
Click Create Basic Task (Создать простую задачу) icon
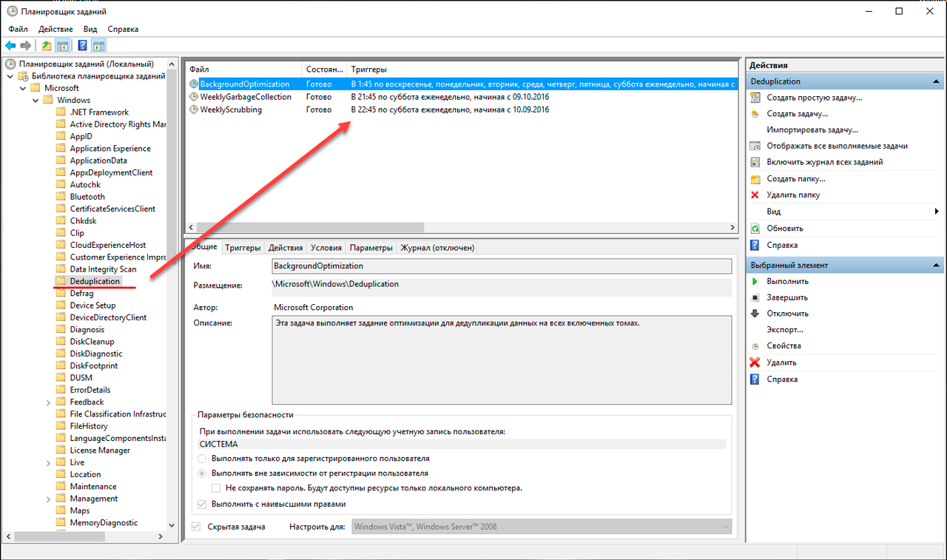click(x=755, y=98)
